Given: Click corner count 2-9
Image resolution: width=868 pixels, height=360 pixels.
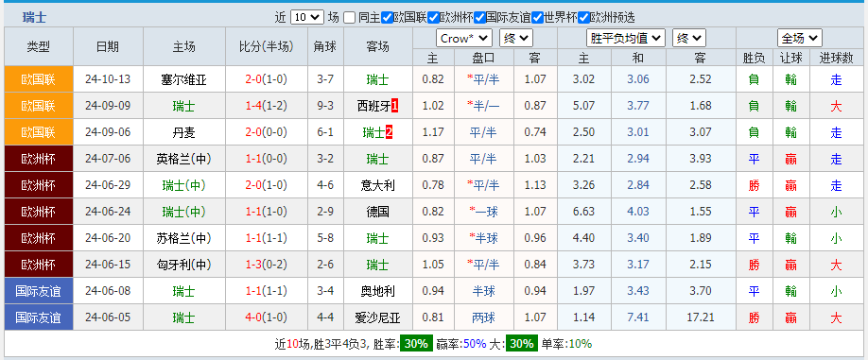Looking at the screenshot, I should pyautogui.click(x=325, y=212).
